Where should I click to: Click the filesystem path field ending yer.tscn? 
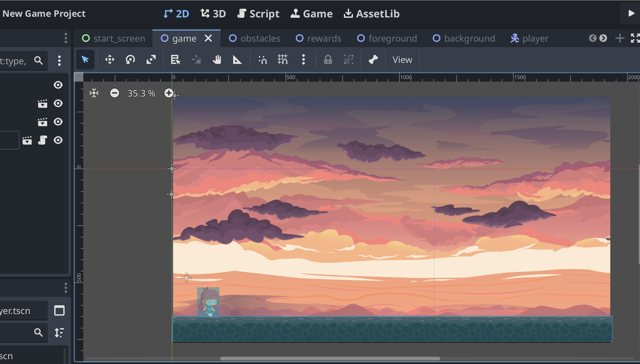(x=24, y=311)
